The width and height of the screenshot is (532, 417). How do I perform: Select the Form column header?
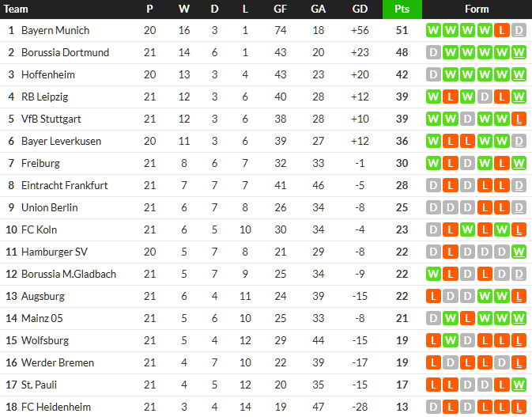(477, 9)
